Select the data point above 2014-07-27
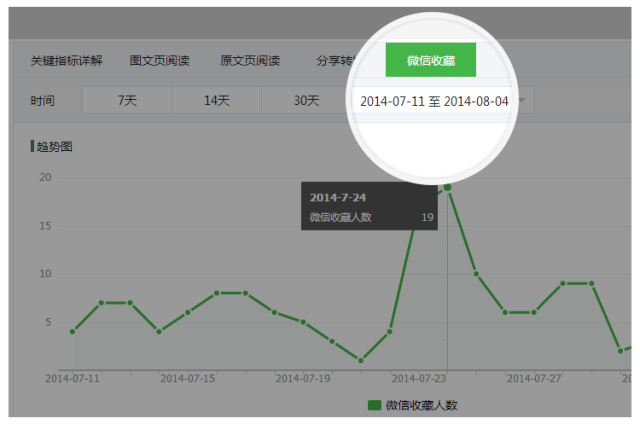Image resolution: width=640 pixels, height=424 pixels. pos(534,312)
